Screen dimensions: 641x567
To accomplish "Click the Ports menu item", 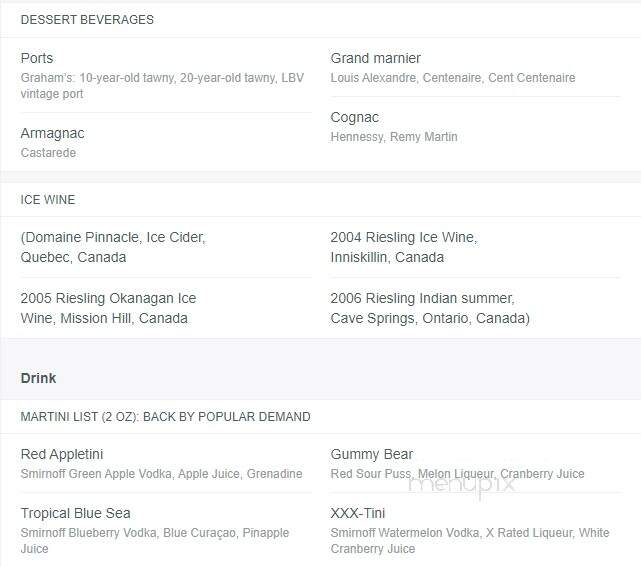I will coord(37,58).
